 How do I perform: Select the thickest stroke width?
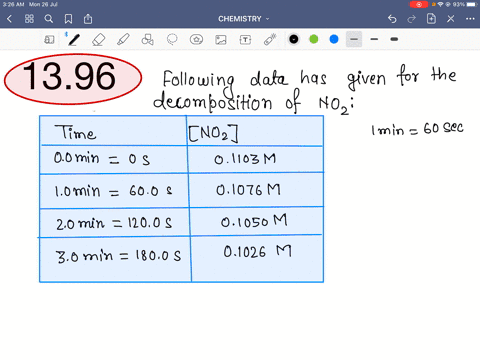tap(394, 39)
